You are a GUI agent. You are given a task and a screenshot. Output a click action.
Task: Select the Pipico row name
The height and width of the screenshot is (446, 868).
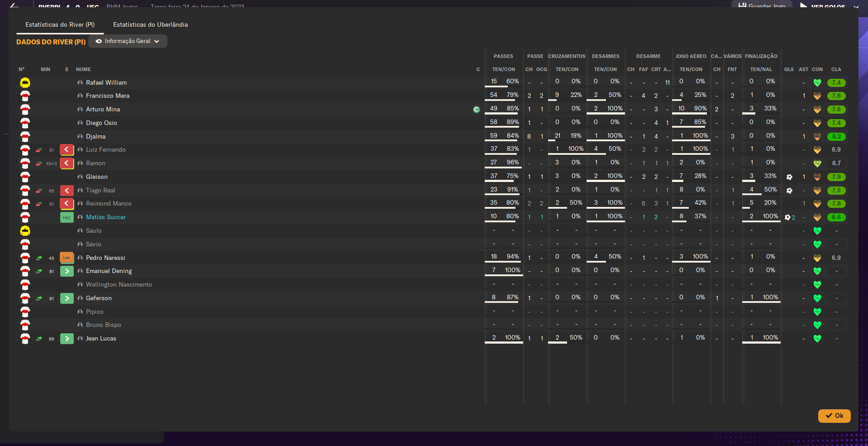tap(95, 312)
